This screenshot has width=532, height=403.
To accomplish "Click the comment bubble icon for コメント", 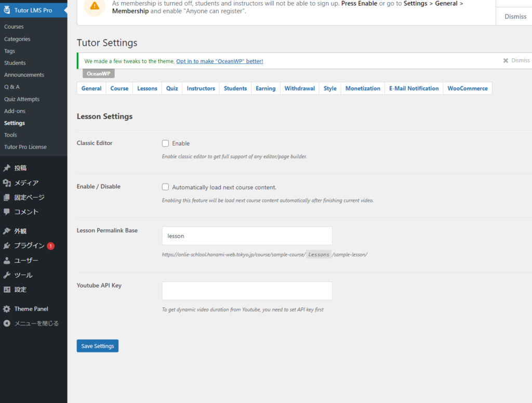I will click(7, 212).
